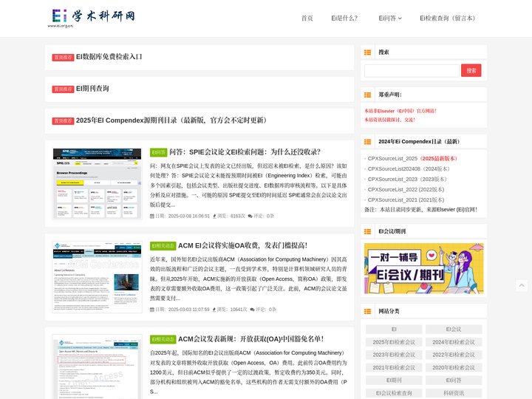The width and height of the screenshot is (532, 399).
Task: Select the 2023年EI检索会议 category
Action: click(x=394, y=355)
